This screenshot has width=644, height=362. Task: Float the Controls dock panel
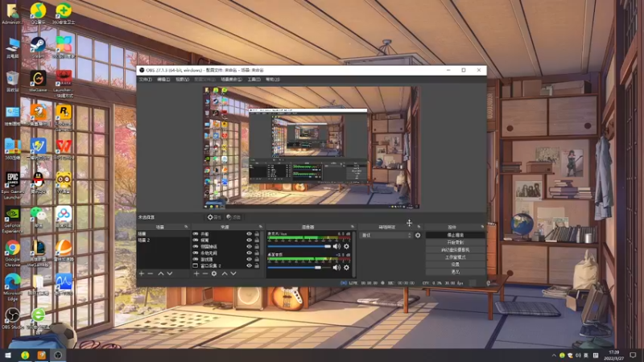(x=482, y=227)
